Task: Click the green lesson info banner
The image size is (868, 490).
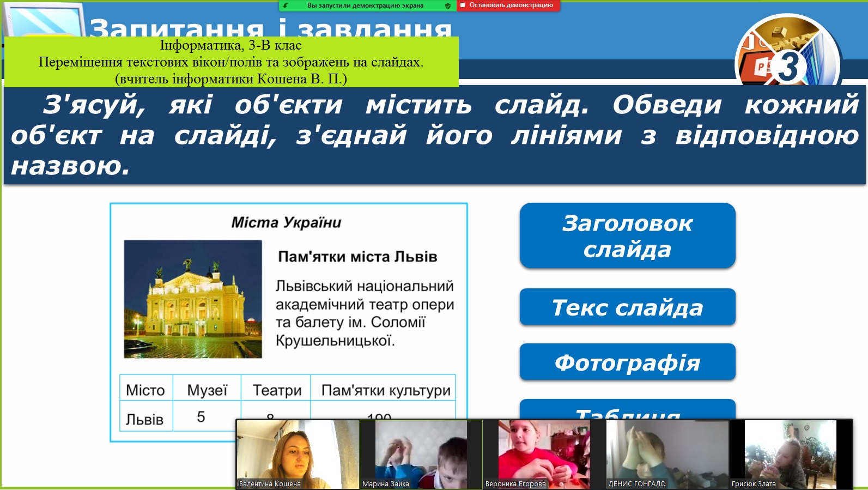Action: [231, 62]
